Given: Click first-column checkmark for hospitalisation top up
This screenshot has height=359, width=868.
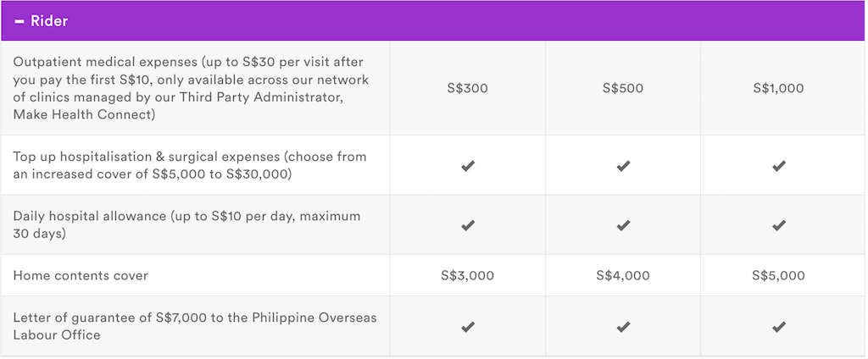Looking at the screenshot, I should (468, 165).
